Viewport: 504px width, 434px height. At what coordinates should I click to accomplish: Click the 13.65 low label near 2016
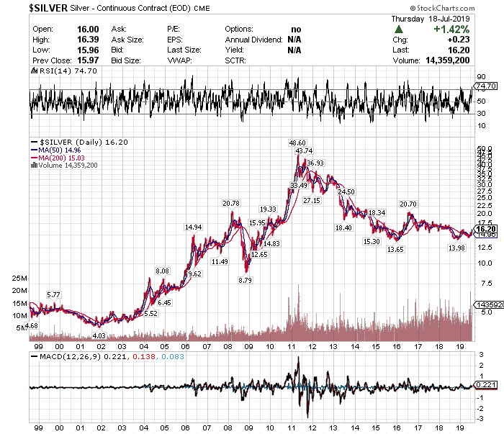395,249
